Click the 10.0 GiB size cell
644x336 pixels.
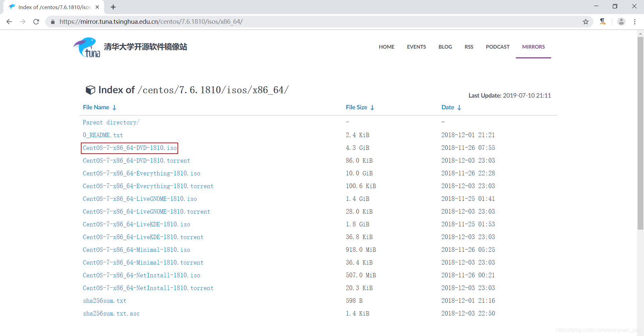click(x=359, y=173)
